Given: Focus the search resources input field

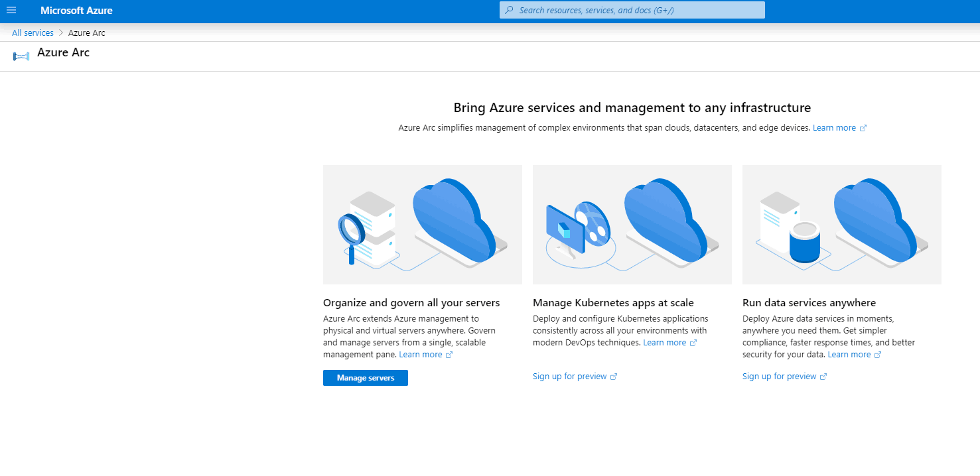Looking at the screenshot, I should [x=637, y=10].
